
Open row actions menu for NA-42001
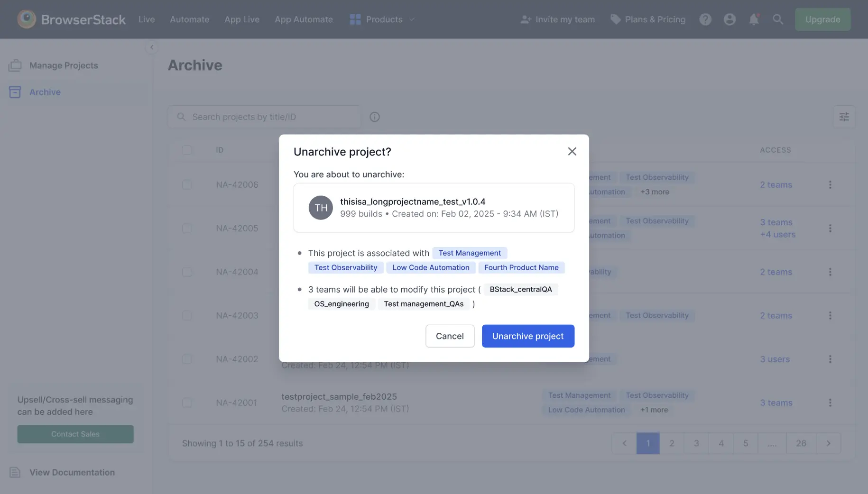(x=830, y=403)
